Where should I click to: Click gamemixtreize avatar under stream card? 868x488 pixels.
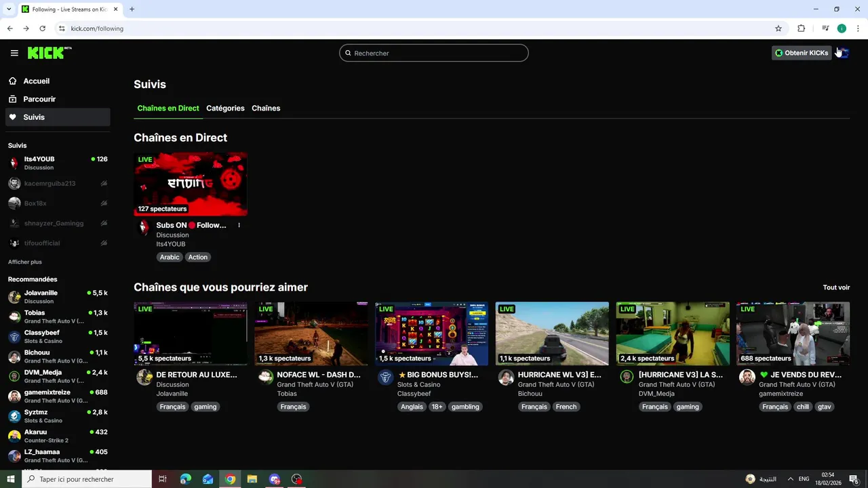[747, 378]
